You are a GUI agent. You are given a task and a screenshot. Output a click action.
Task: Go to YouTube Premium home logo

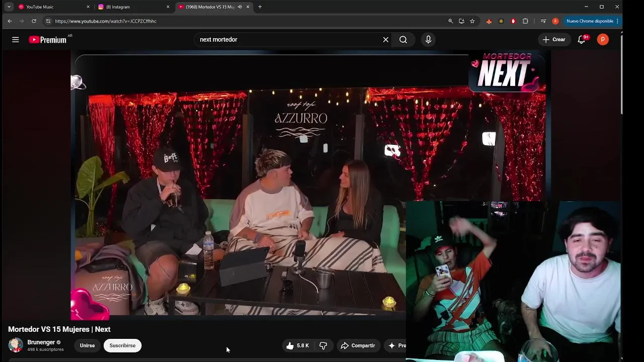(48, 40)
